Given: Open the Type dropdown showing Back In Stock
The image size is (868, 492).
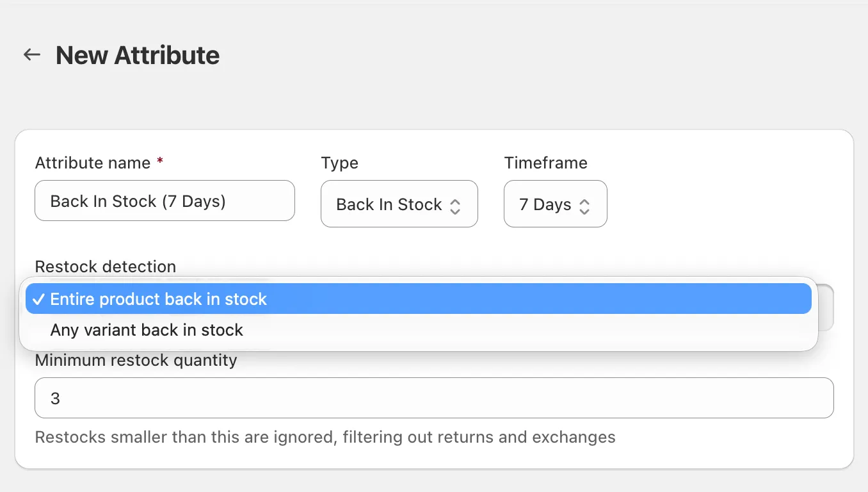Looking at the screenshot, I should coord(399,204).
